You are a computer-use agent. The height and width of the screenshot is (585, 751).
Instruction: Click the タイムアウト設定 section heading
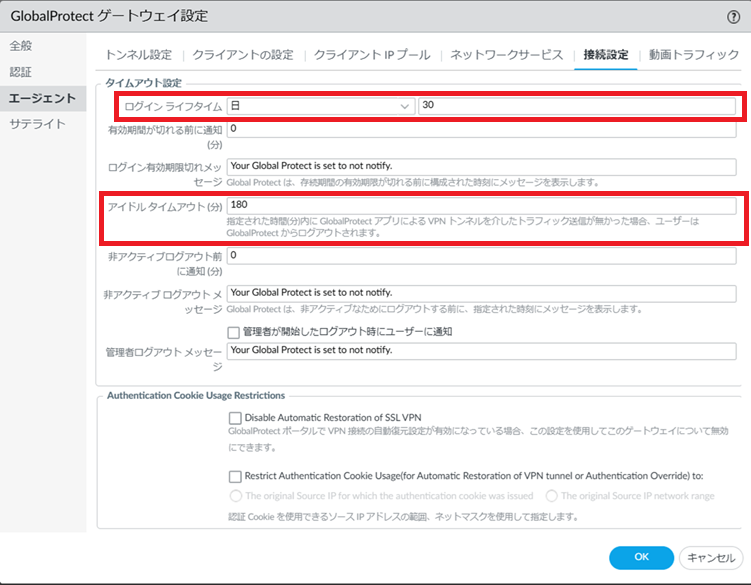144,83
